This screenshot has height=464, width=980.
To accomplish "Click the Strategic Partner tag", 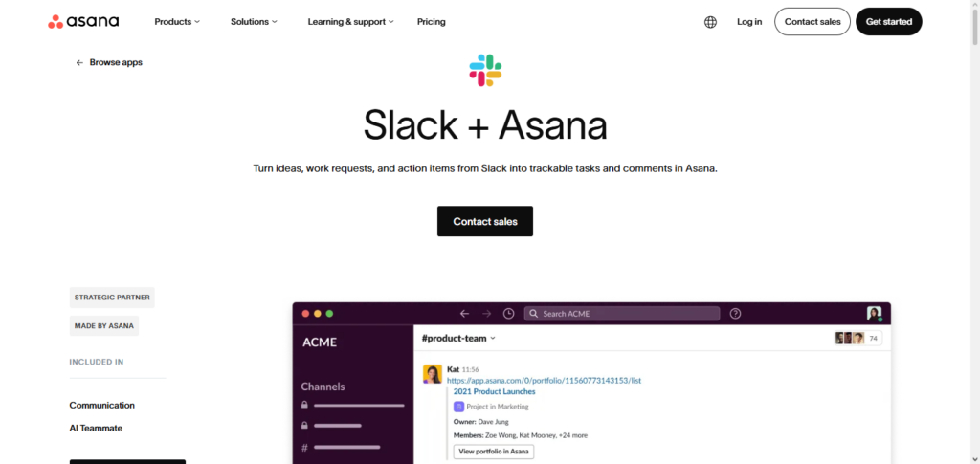I will [112, 298].
